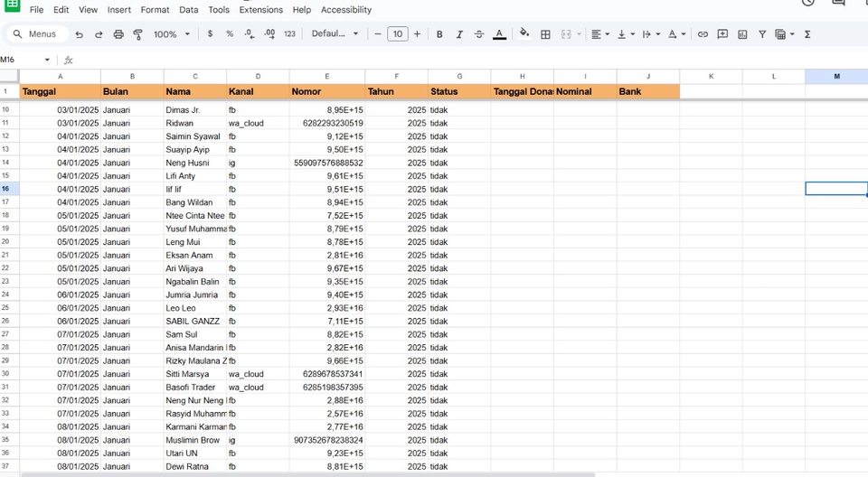Toggle italic formatting

[459, 34]
